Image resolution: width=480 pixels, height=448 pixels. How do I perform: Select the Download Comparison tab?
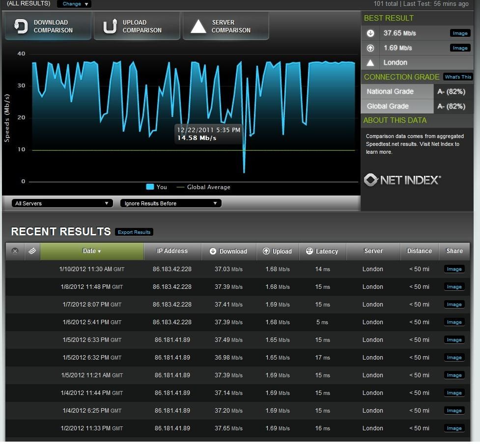(48, 27)
